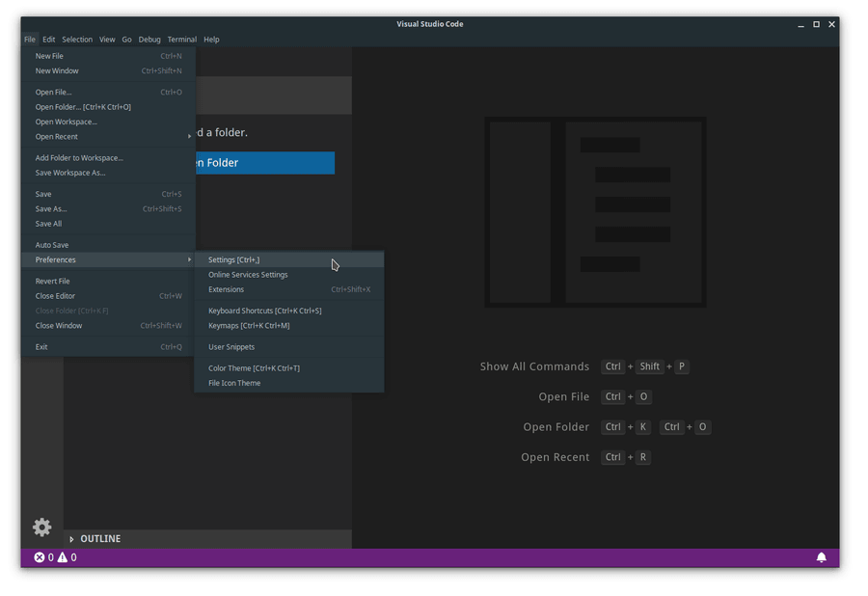Open the notifications bell

[x=823, y=556]
